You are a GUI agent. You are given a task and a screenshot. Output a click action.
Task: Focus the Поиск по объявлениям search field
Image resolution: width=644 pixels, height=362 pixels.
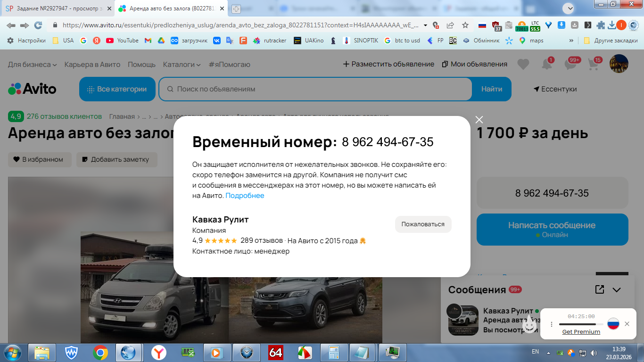pos(315,89)
